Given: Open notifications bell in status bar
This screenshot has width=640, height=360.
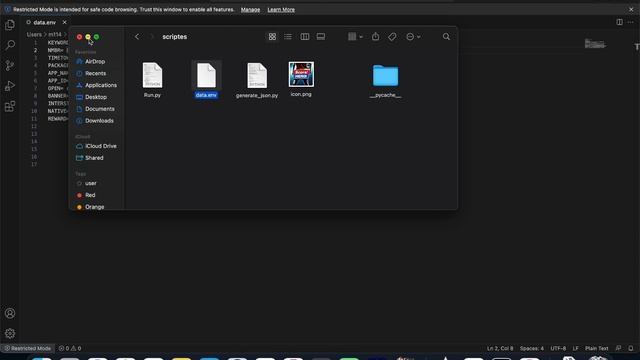Looking at the screenshot, I should [631, 348].
